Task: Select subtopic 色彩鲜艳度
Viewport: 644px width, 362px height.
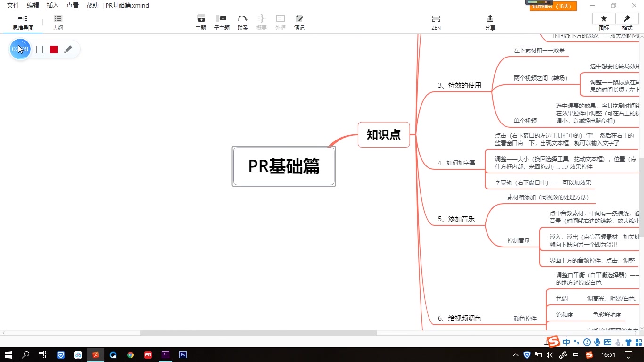Action: point(607,314)
